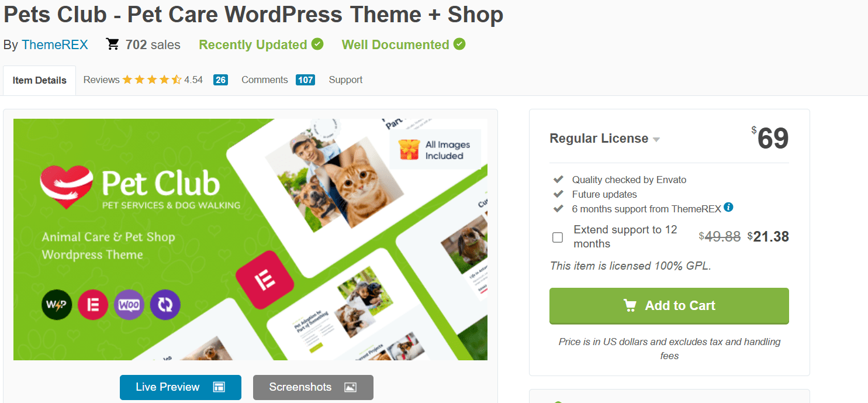Open the Support tab
The height and width of the screenshot is (403, 868).
click(x=345, y=80)
